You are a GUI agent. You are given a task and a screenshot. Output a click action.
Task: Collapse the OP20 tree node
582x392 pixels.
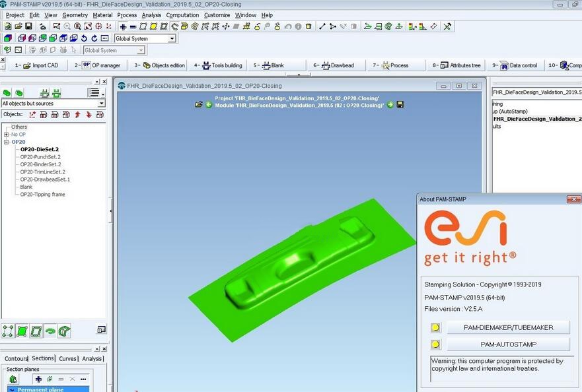tap(7, 142)
